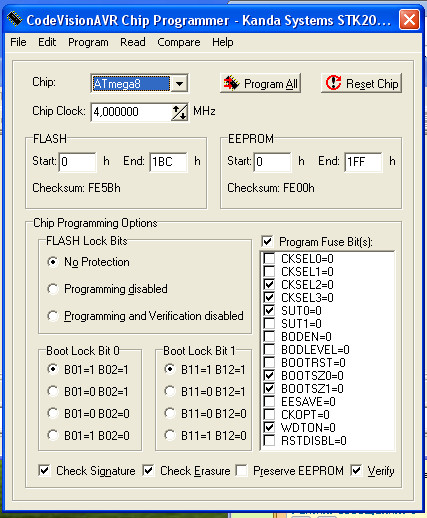Image resolution: width=427 pixels, height=518 pixels.
Task: Click the Chip Clock value field
Action: tap(131, 112)
